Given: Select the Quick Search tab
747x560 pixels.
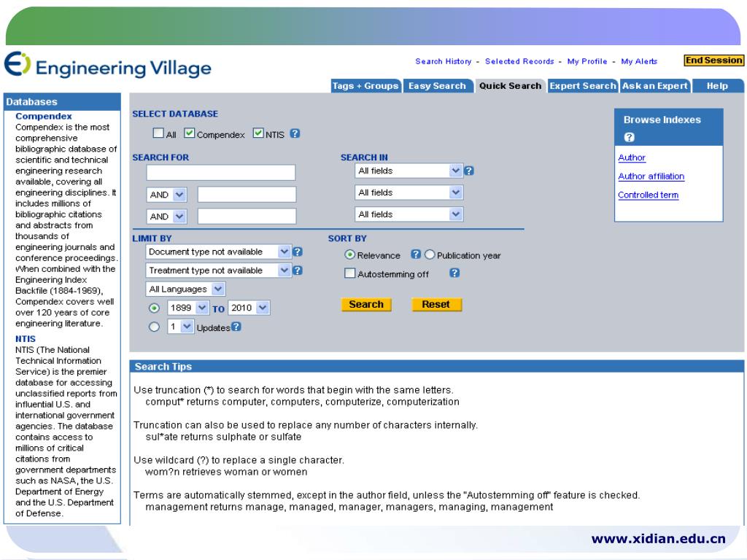Looking at the screenshot, I should (510, 86).
